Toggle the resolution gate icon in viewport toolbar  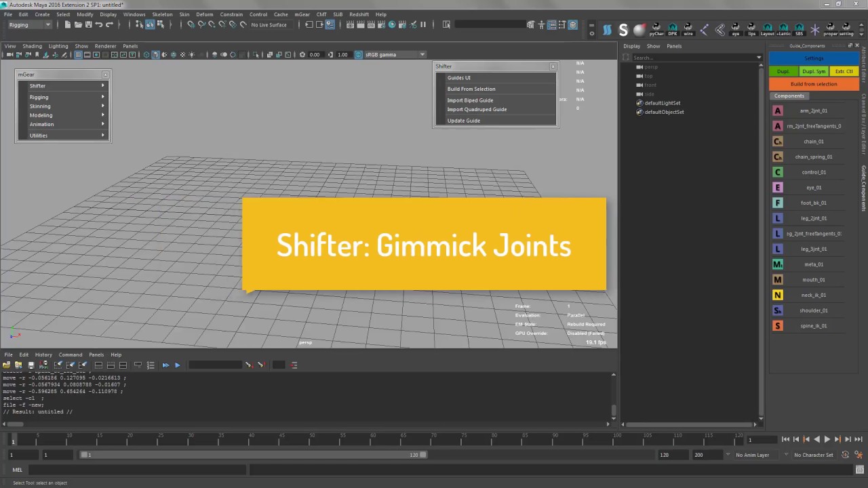[x=96, y=54]
